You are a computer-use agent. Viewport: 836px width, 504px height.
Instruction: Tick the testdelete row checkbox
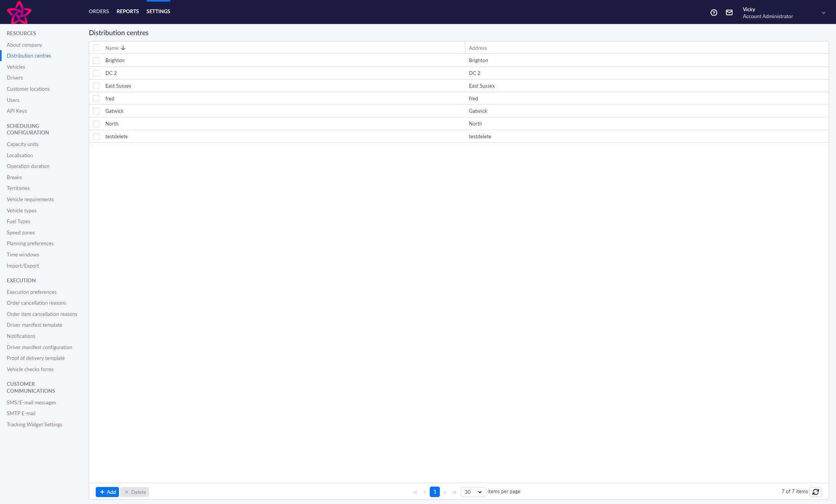coord(96,137)
